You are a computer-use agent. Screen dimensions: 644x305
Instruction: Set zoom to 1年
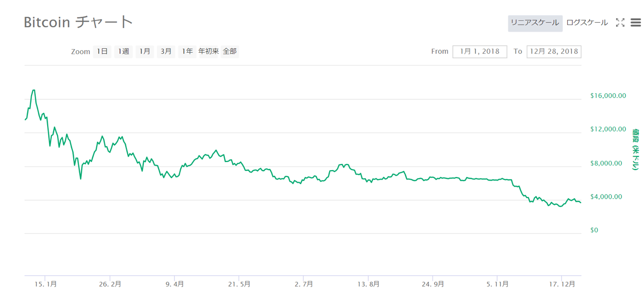pos(188,51)
